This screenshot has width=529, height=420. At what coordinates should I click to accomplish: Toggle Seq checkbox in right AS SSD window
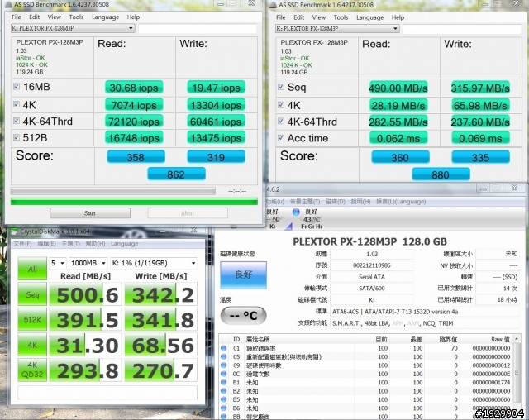tap(281, 87)
